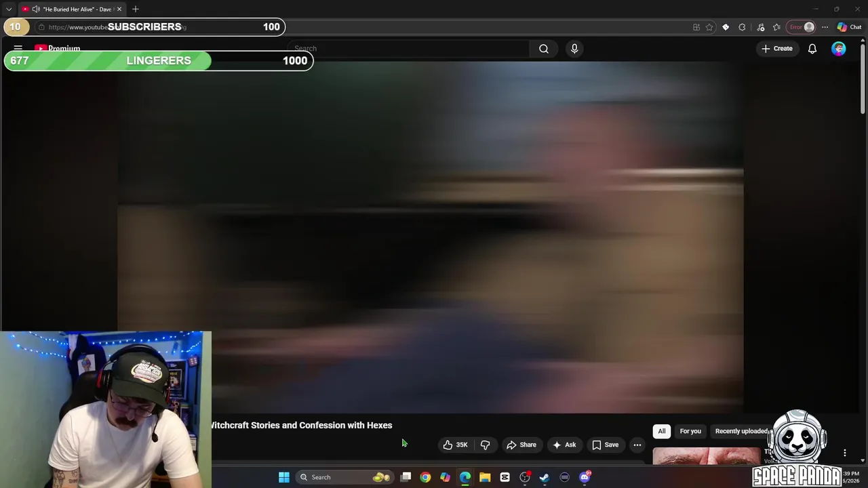Open the round striped app on taskbar
The image size is (868, 488).
pos(564,477)
